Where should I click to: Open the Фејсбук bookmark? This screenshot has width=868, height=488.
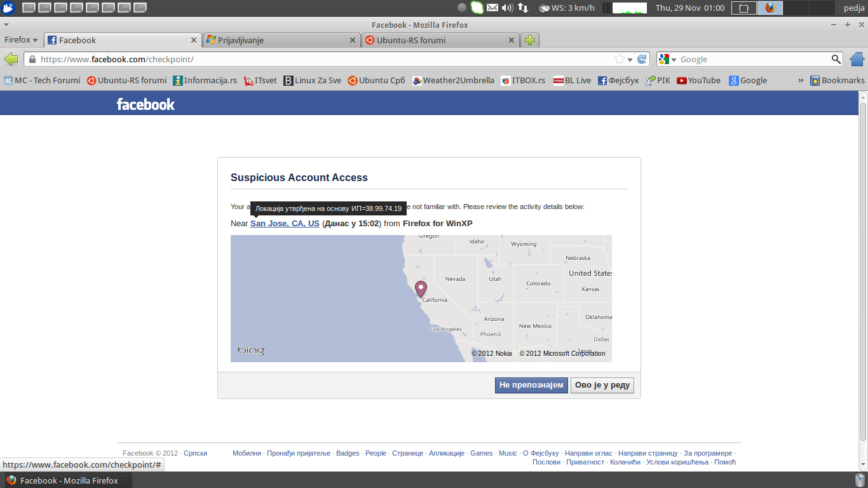(618, 81)
